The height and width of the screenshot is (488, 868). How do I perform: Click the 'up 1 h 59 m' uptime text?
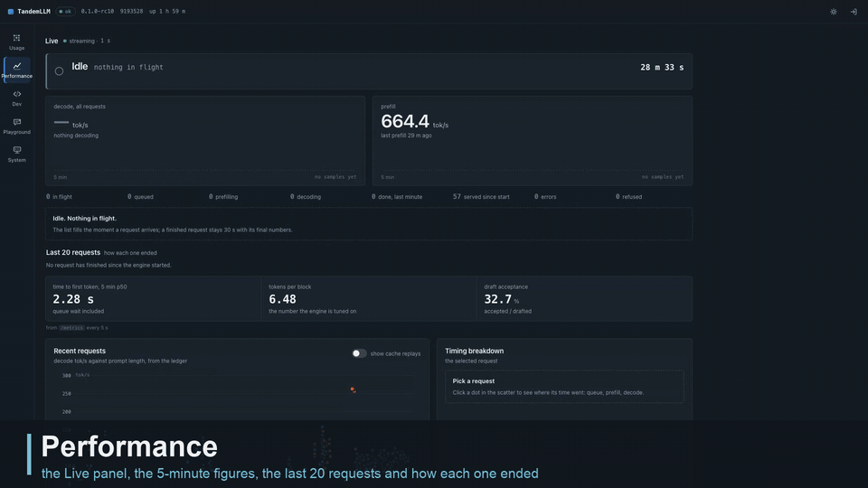tap(167, 11)
